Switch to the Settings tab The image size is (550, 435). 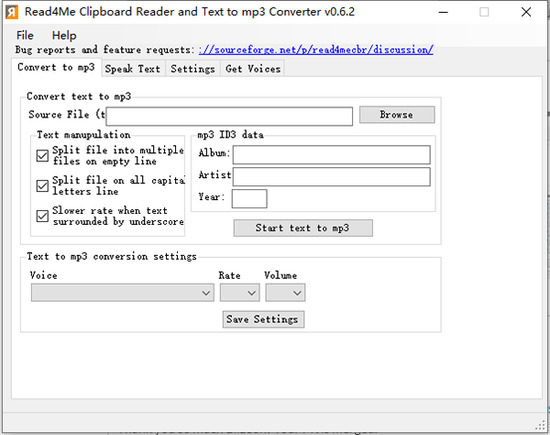(x=193, y=69)
